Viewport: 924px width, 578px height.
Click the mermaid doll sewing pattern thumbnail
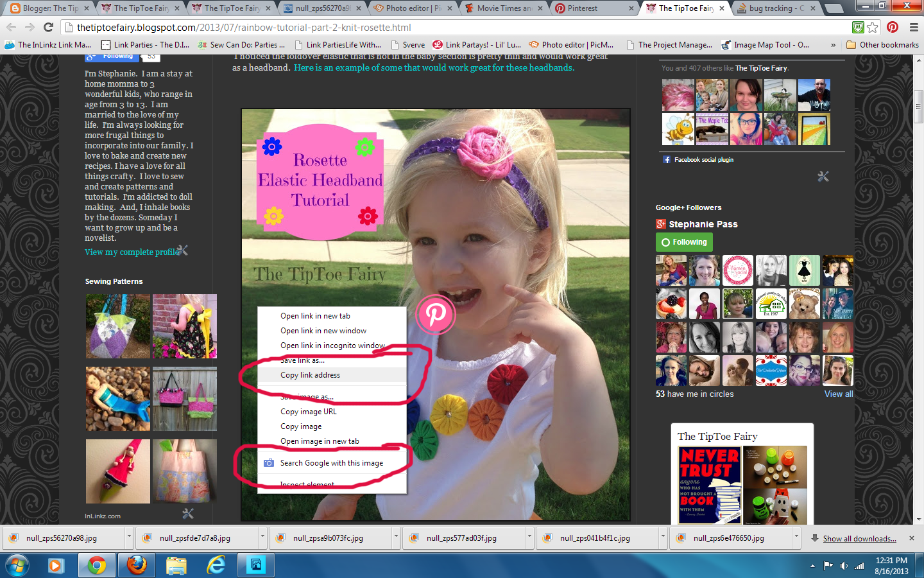[x=117, y=398]
